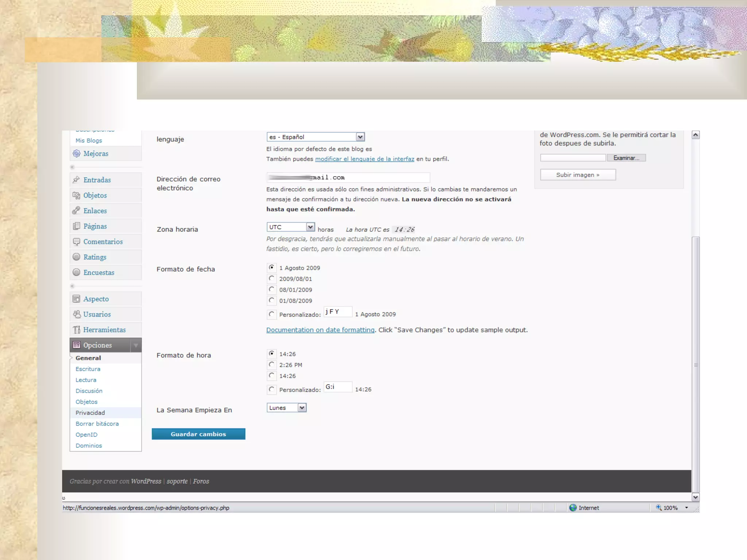Open Documentation on date formatting link
This screenshot has height=560, width=747.
[320, 330]
